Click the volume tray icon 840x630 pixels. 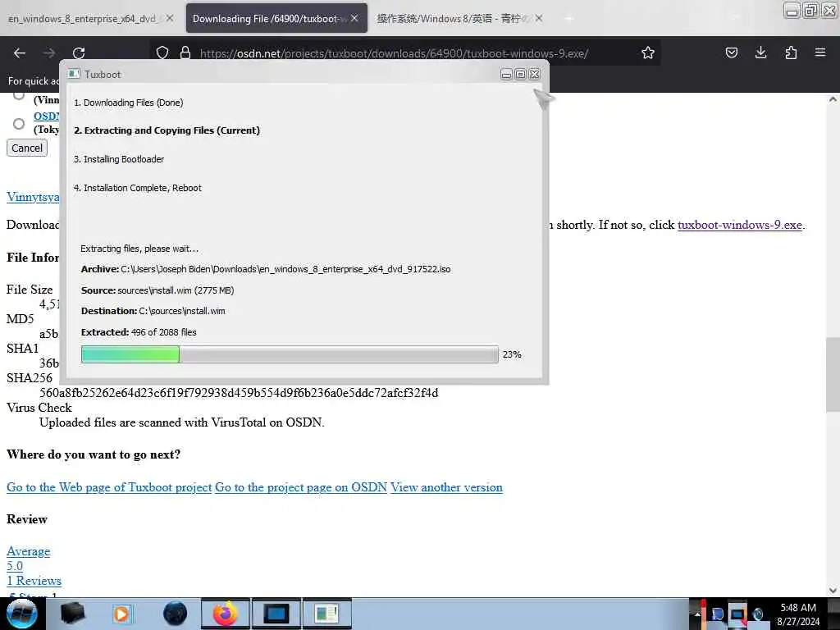pyautogui.click(x=757, y=614)
